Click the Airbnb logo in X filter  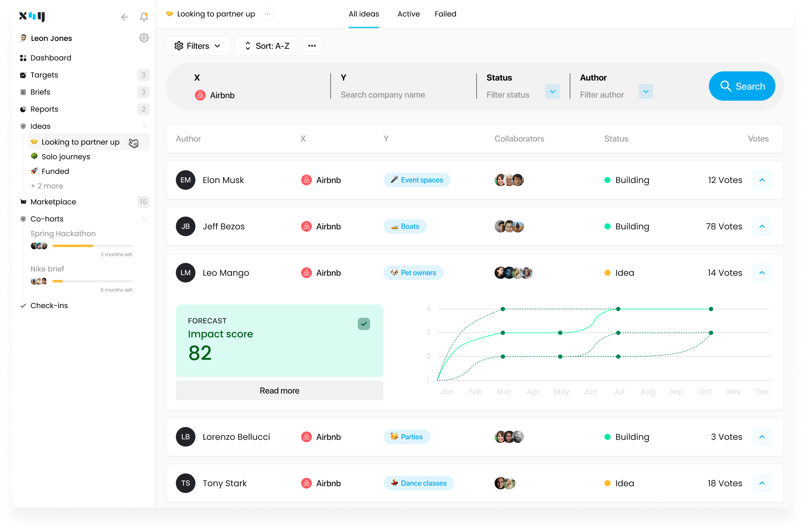(x=200, y=95)
